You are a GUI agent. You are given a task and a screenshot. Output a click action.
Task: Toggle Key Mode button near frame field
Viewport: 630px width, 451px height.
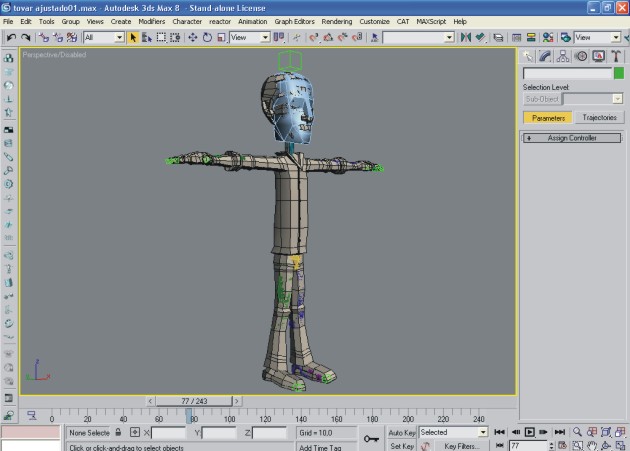click(x=499, y=445)
